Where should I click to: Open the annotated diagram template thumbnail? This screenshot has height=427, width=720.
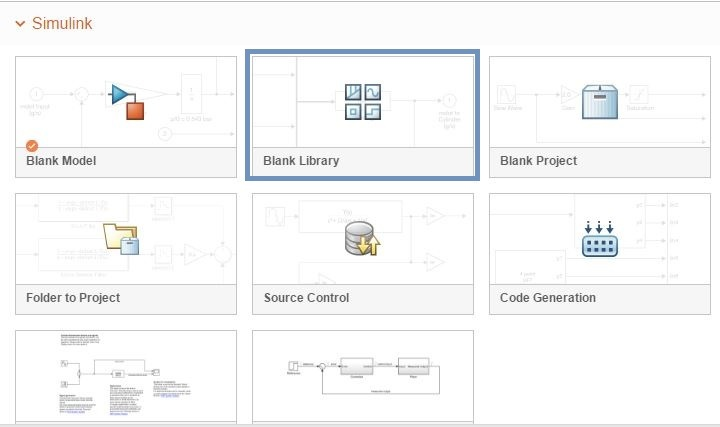[x=126, y=376]
